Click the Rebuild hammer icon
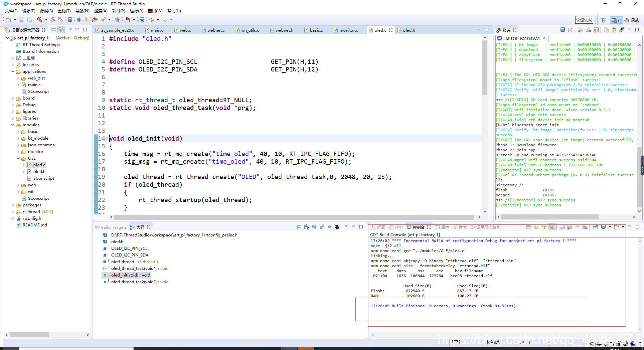The height and width of the screenshot is (350, 644). (53, 20)
